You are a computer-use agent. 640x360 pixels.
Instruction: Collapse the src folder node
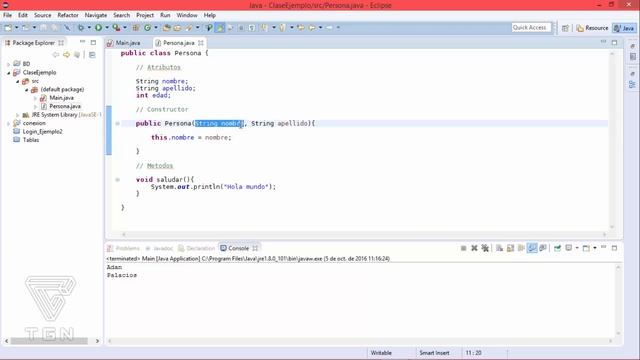(18, 81)
